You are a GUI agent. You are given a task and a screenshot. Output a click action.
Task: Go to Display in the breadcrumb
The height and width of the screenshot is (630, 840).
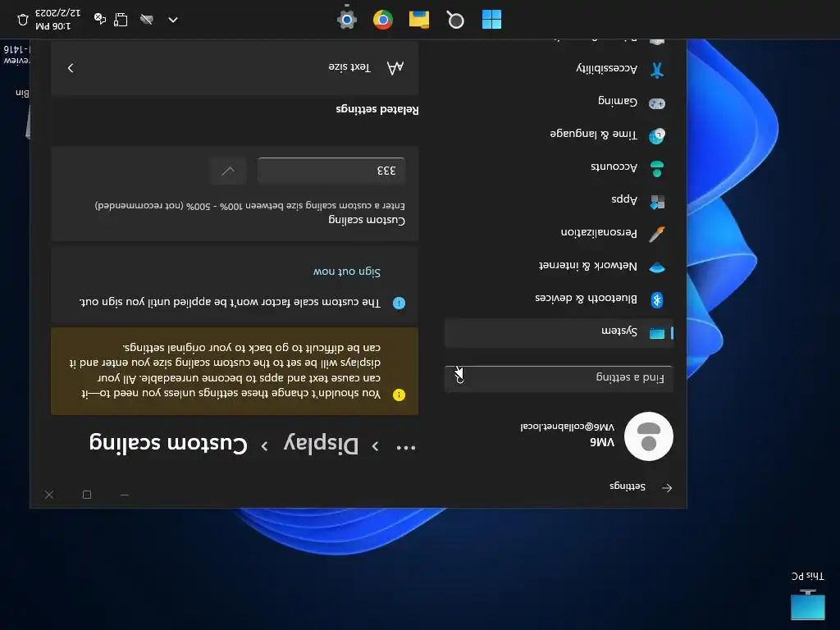(x=321, y=444)
